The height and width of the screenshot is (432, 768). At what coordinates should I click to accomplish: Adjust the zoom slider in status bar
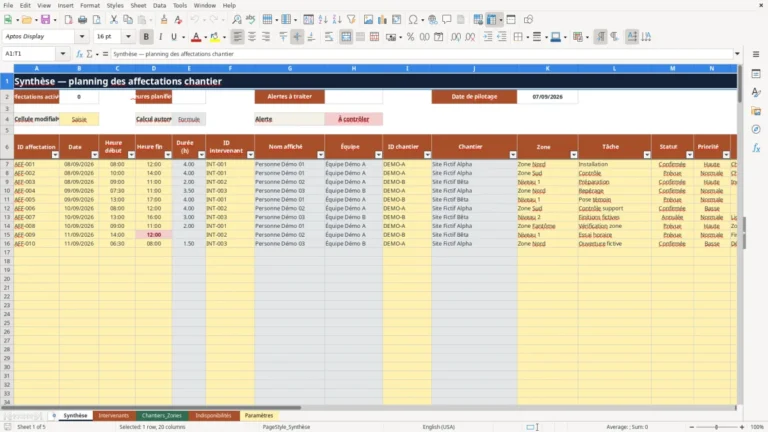(x=717, y=427)
